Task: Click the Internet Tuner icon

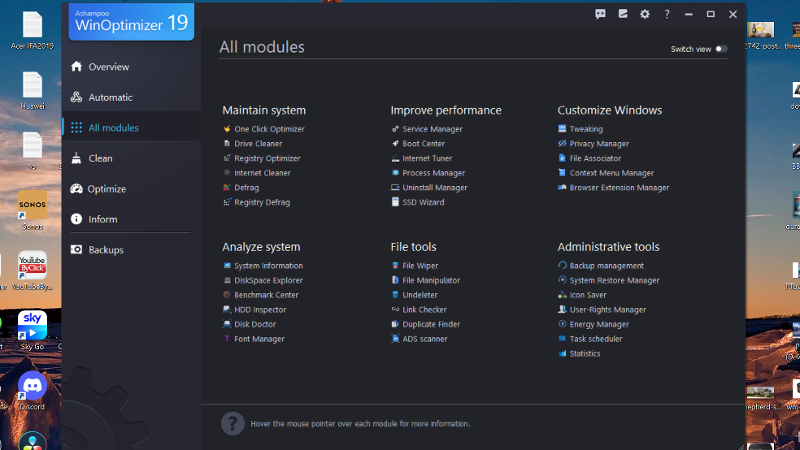Action: [x=395, y=159]
